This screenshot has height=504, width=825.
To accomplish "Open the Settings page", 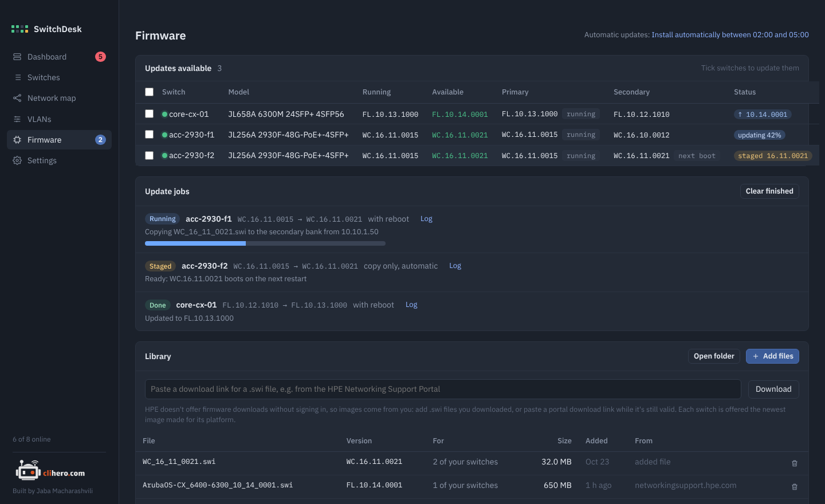I will point(59,160).
